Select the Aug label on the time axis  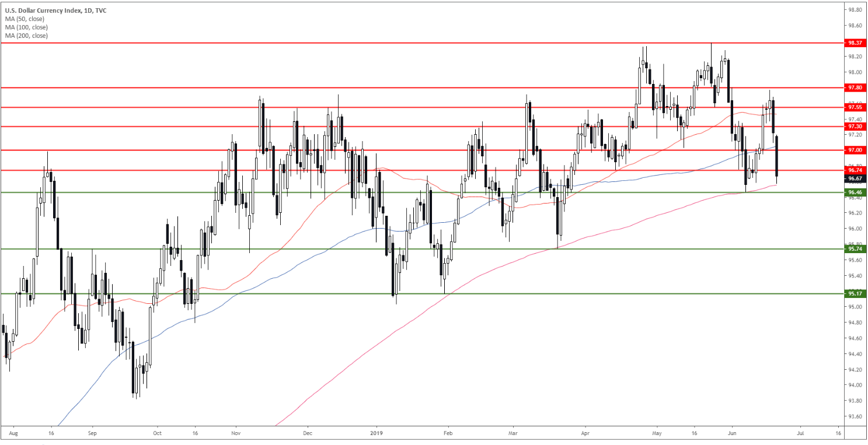(x=15, y=433)
